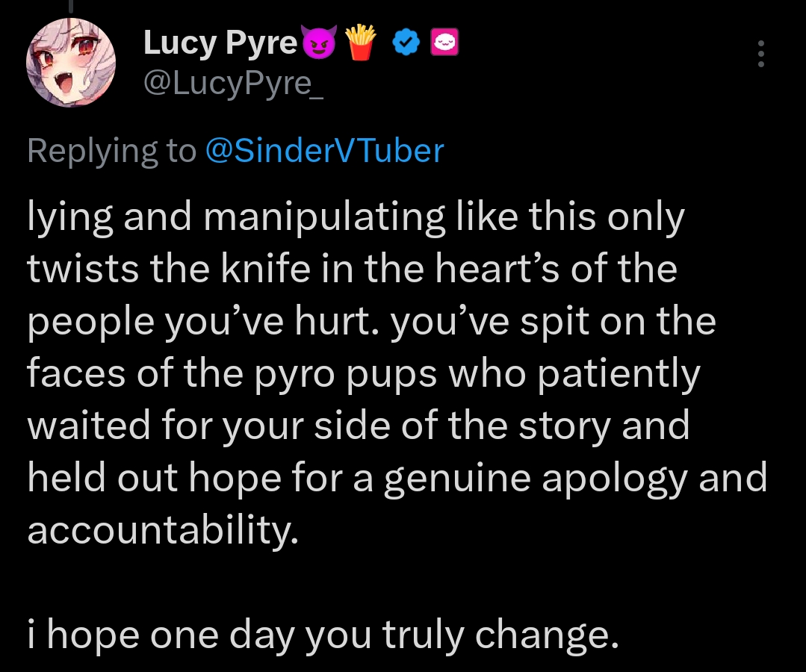Open Lucy Pyre's profile avatar
806x672 pixels.
pos(71,63)
